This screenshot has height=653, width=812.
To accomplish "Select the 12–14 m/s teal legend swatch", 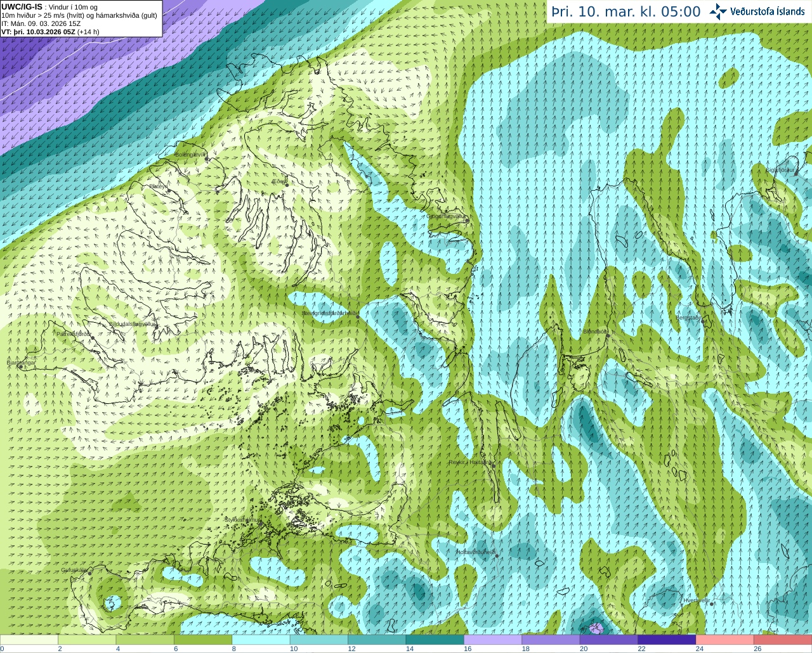I will (377, 640).
